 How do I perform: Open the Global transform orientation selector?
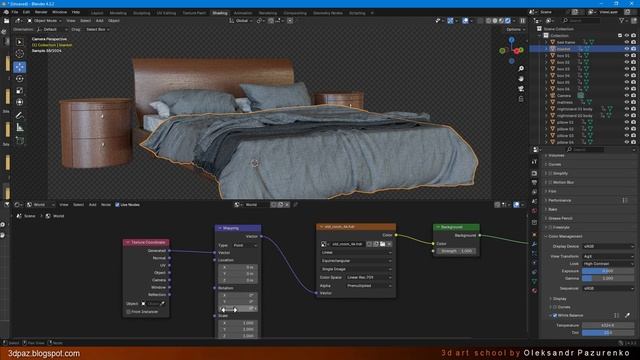point(240,20)
